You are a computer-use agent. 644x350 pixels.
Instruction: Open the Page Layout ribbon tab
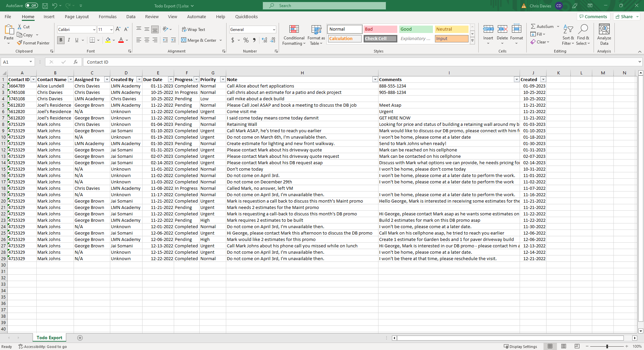coord(77,17)
